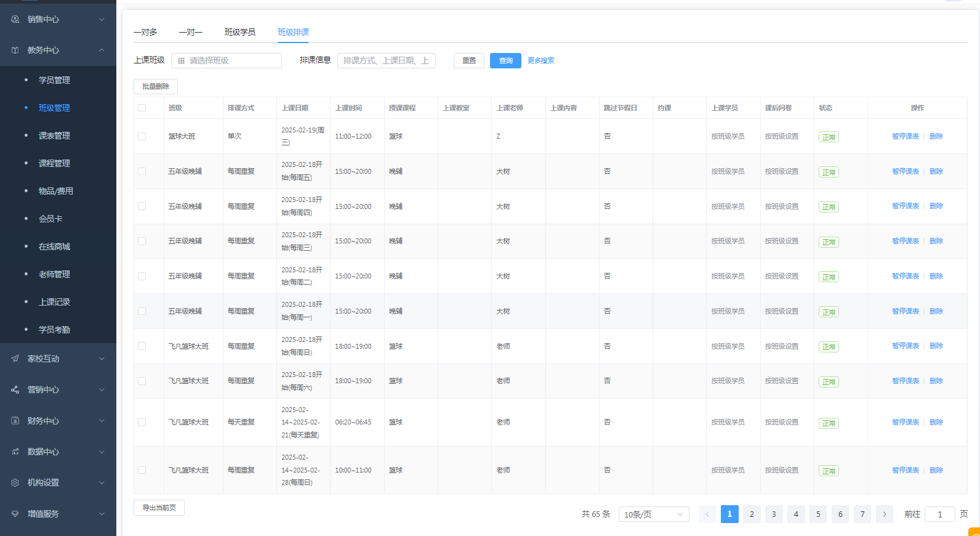Click the 教务中心 book icon
The width and height of the screenshot is (980, 536).
click(15, 50)
